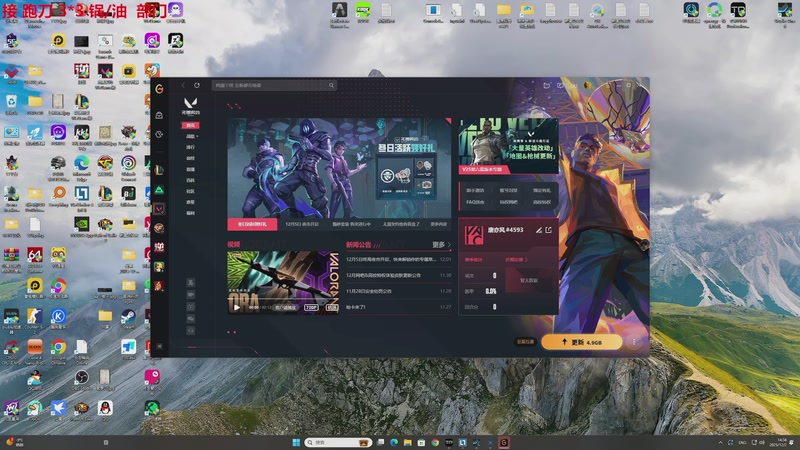
Task: Click the ENG language indicator in tray
Action: (742, 442)
